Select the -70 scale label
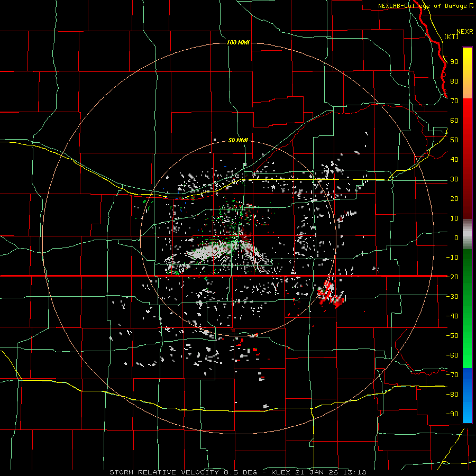 tap(452, 374)
